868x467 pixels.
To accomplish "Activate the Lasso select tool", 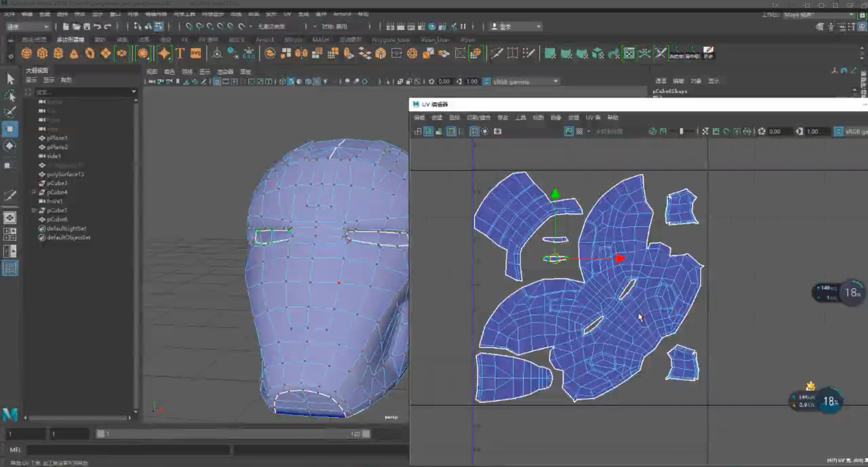I will [x=10, y=96].
